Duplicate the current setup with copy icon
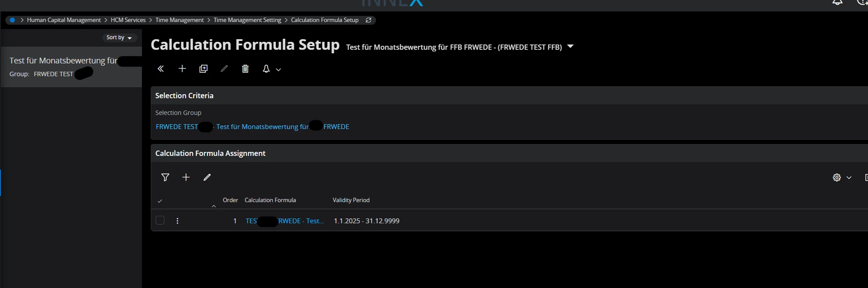This screenshot has width=868, height=288. 203,69
